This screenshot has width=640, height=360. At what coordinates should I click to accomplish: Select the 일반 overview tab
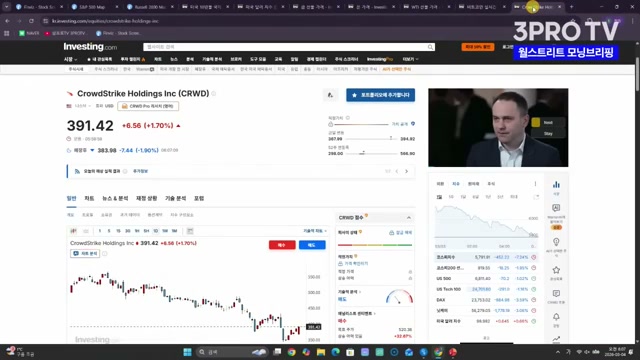point(71,198)
